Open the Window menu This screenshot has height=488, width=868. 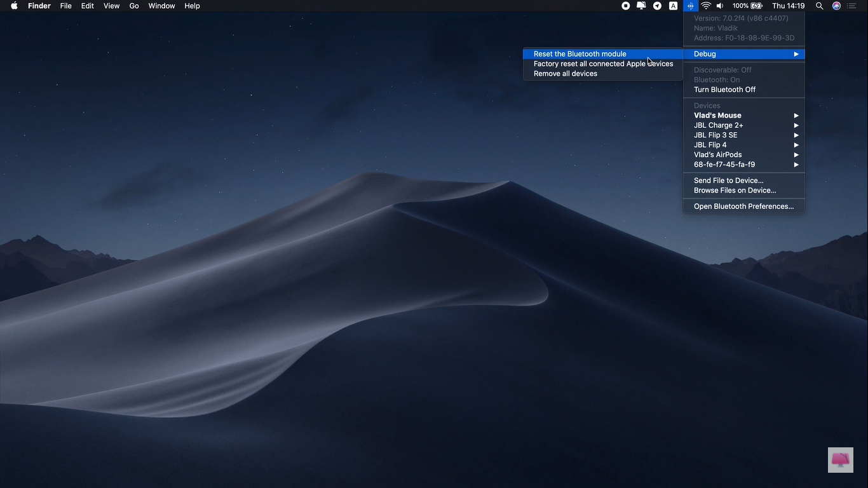coord(161,6)
